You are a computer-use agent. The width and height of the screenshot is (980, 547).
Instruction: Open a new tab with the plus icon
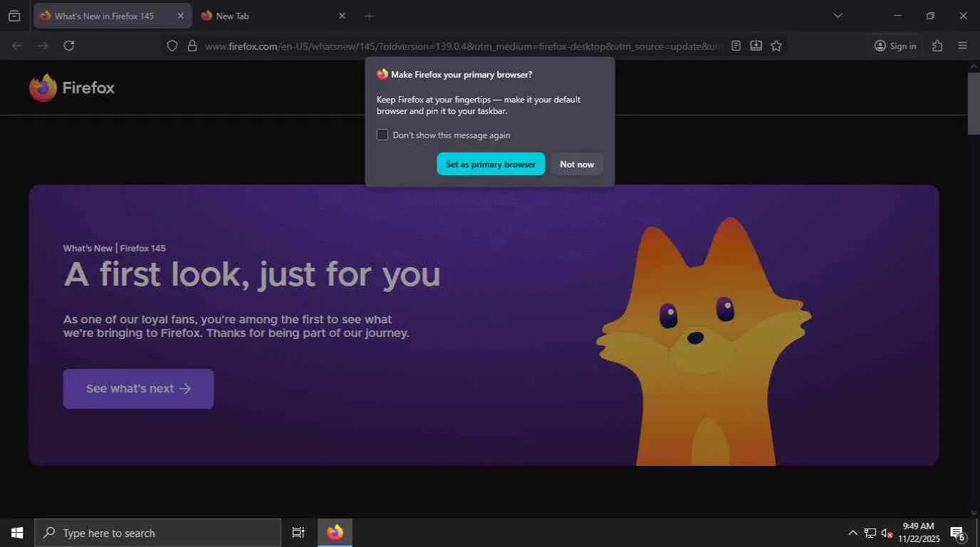(369, 16)
